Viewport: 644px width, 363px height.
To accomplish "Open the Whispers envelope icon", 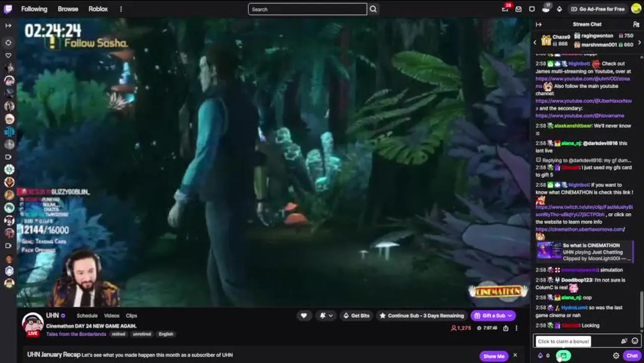I will [x=519, y=9].
